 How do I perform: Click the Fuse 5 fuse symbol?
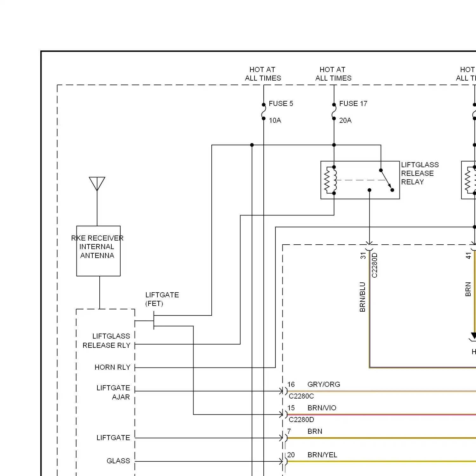tap(264, 112)
